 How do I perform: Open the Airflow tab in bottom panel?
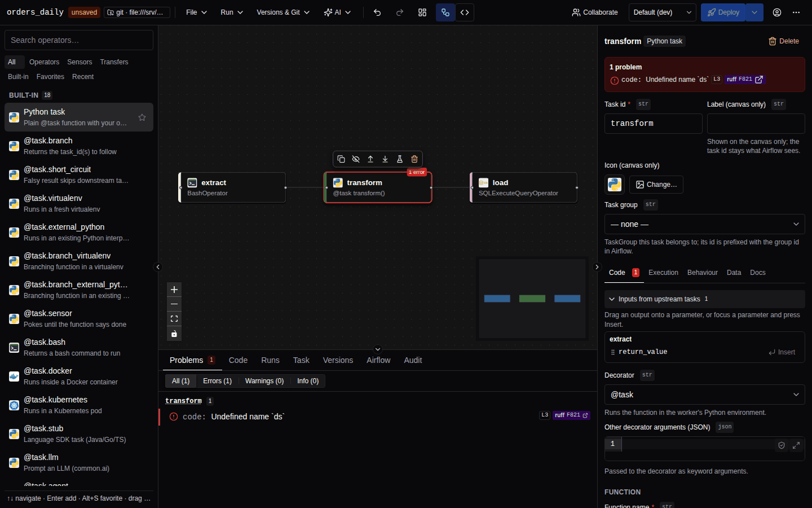coord(378,360)
